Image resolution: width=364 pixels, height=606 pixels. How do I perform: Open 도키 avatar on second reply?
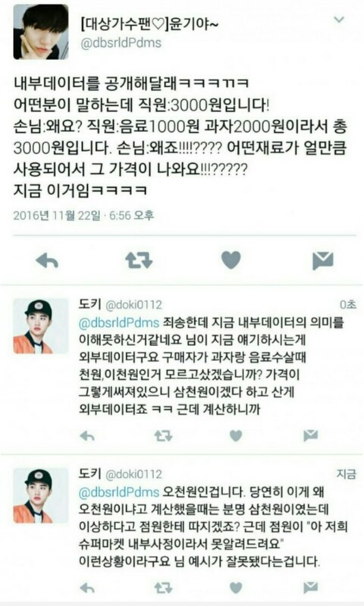41,495
